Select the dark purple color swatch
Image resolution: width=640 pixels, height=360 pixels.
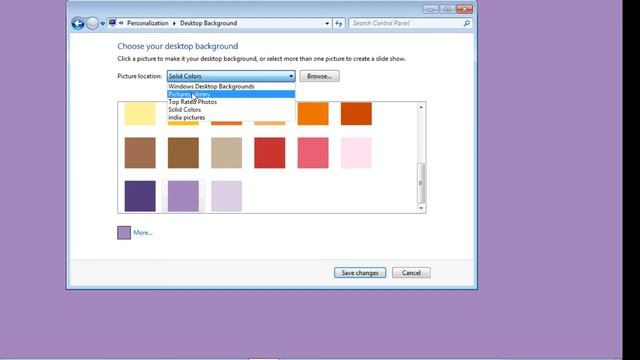140,196
